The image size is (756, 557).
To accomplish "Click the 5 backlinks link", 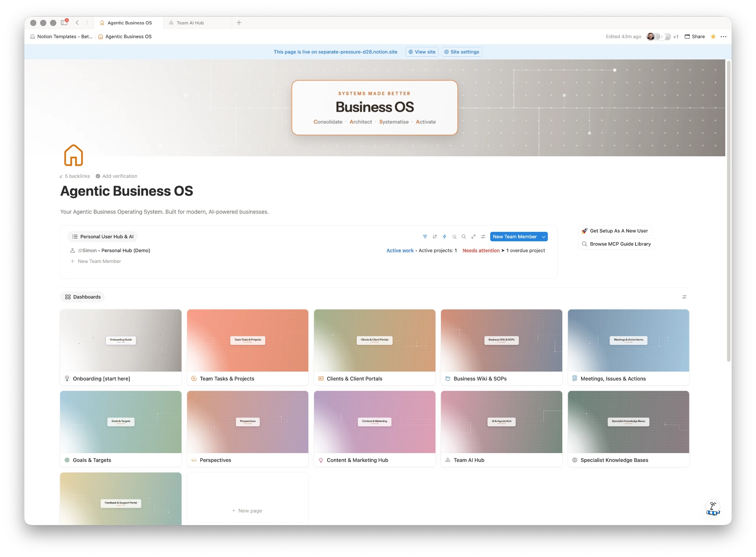I will pyautogui.click(x=75, y=176).
